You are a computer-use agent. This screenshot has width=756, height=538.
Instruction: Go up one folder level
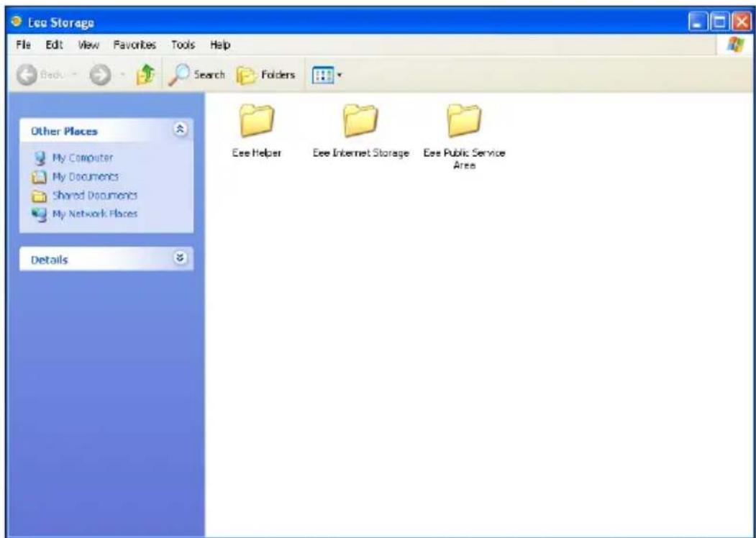point(145,76)
